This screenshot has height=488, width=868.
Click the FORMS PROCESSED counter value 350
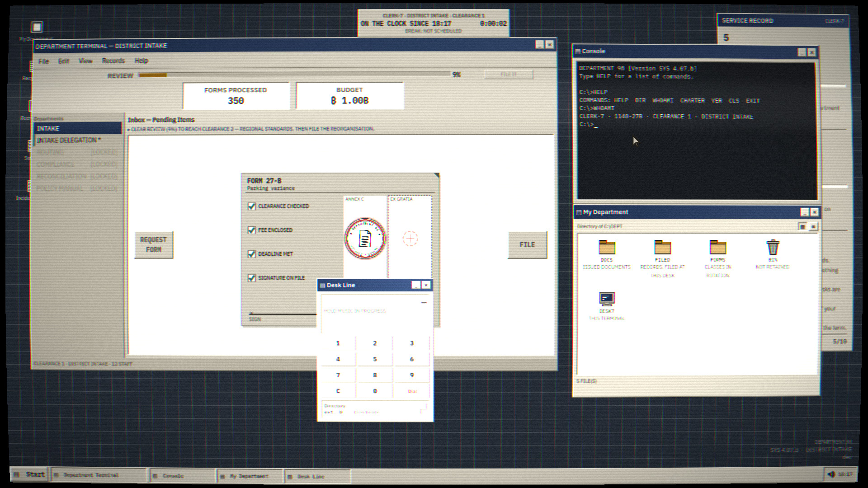point(236,101)
